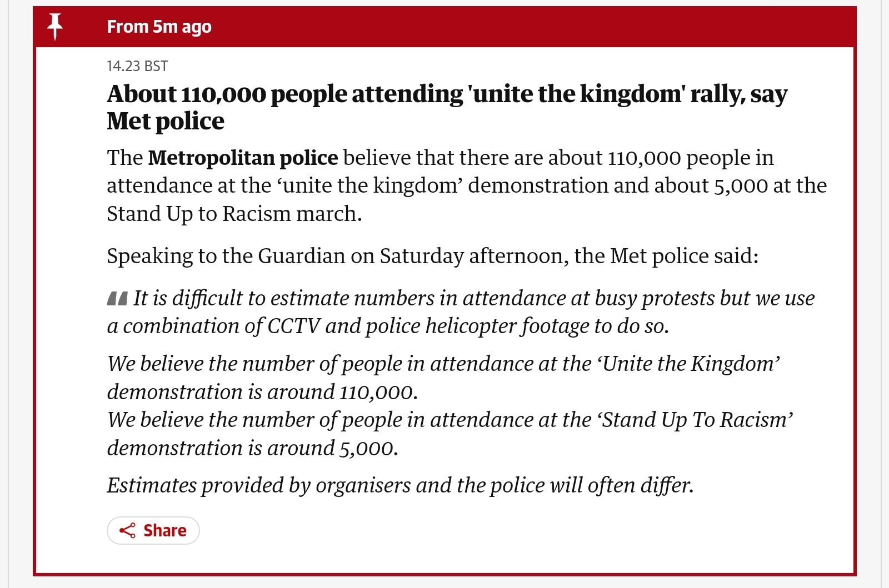
Task: Click the empty red header bar area
Action: [528, 27]
